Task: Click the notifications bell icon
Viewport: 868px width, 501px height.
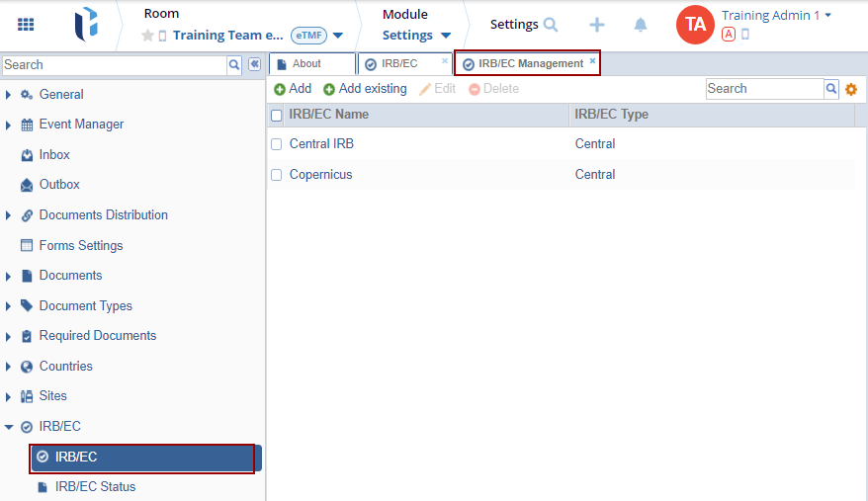Action: click(641, 25)
